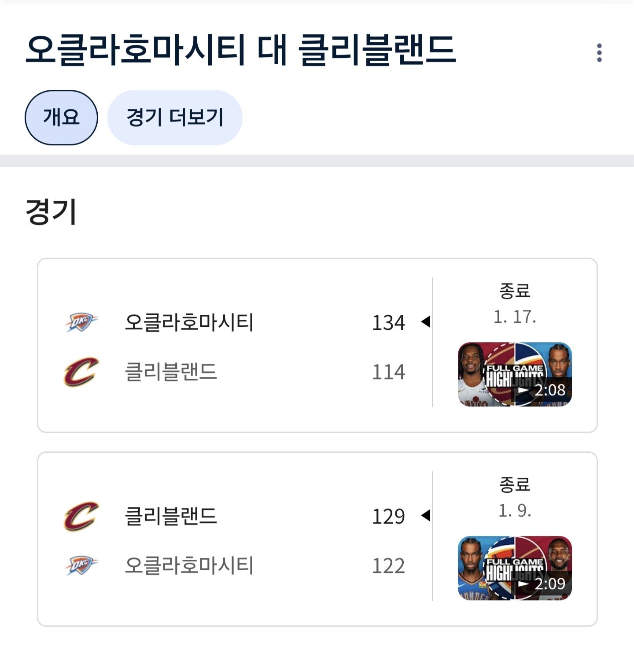This screenshot has height=672, width=634.
Task: Click the winner arrow beside score 134
Action: [x=425, y=322]
